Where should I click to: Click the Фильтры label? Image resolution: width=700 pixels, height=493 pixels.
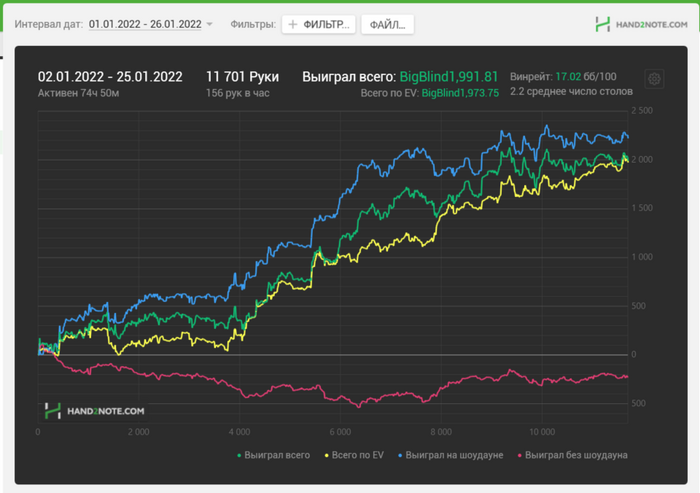click(x=253, y=24)
